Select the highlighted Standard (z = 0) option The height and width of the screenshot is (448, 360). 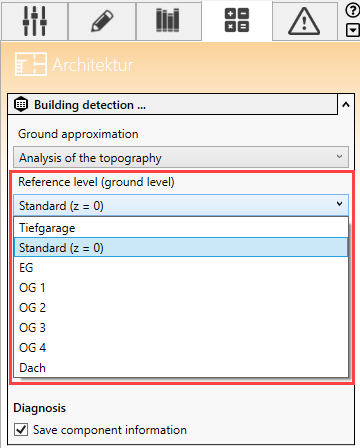tap(181, 247)
